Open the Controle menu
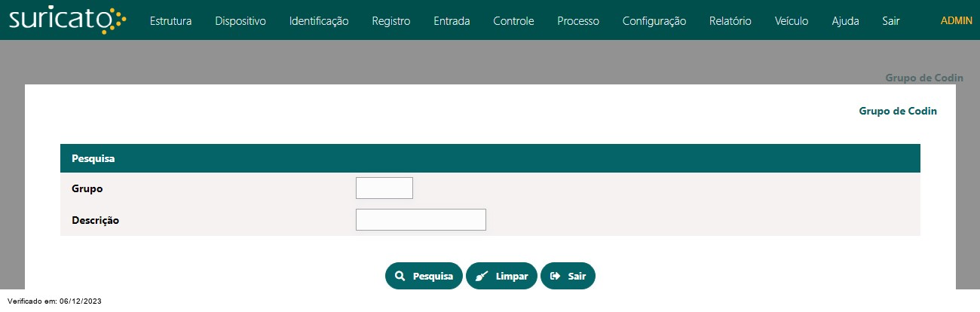The width and height of the screenshot is (980, 312). [513, 21]
